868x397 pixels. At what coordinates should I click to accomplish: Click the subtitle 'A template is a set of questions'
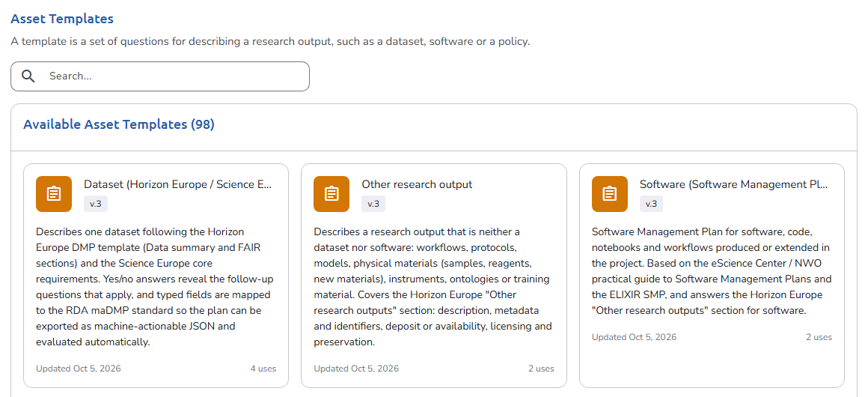(270, 42)
